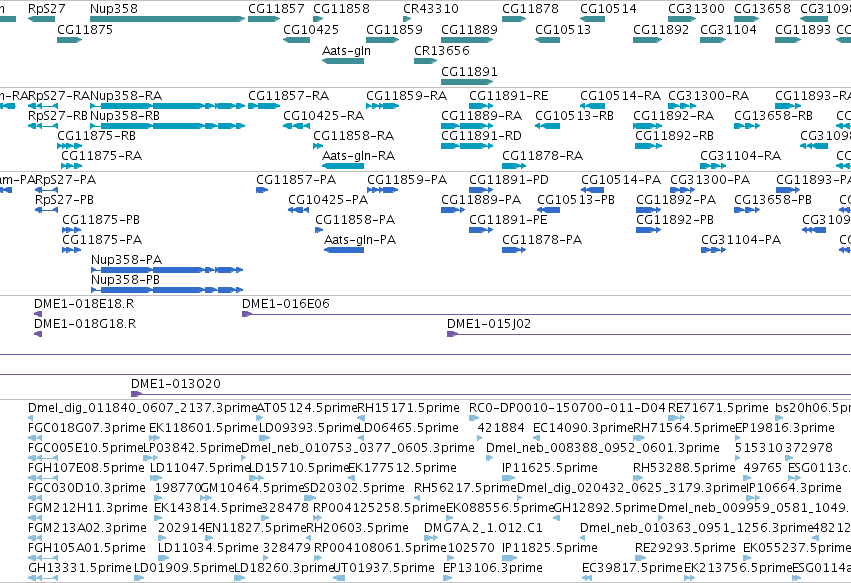Select the CG11892-RB transcript
Viewport: 851px width, 583px height.
coord(649,146)
